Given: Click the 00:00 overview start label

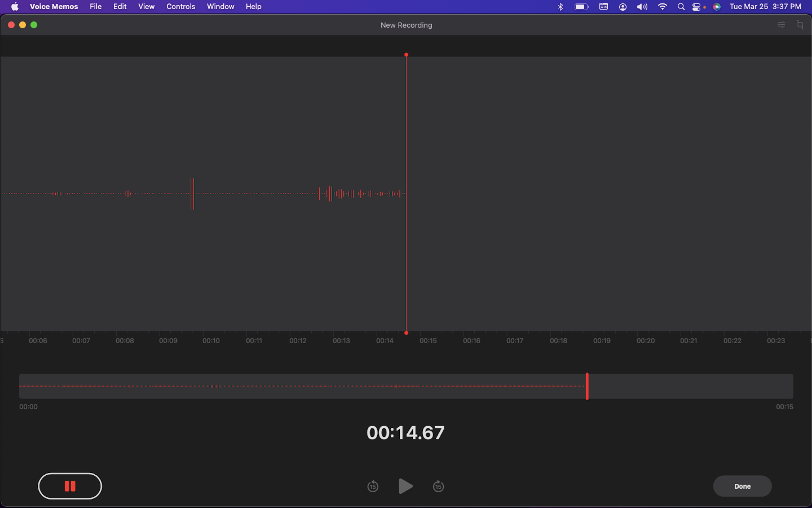Looking at the screenshot, I should click(x=28, y=407).
